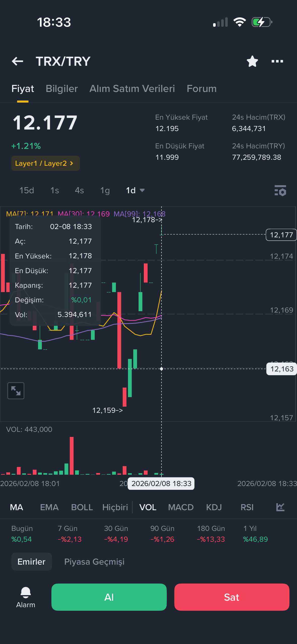Open the indicator chart icon beside RSI
This screenshot has width=297, height=644.
pyautogui.click(x=280, y=507)
